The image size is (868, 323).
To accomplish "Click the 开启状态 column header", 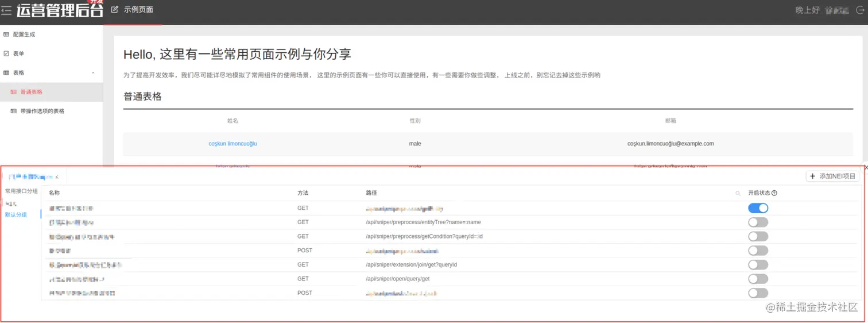I will pyautogui.click(x=759, y=193).
